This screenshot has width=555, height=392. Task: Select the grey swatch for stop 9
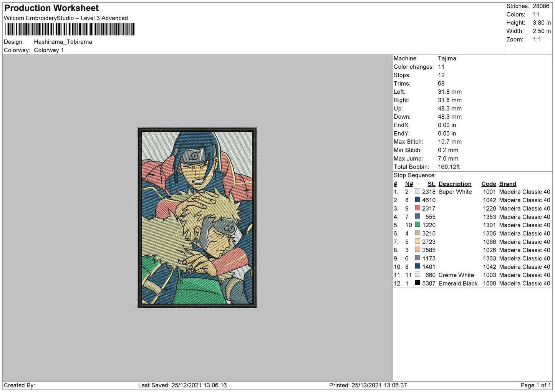pyautogui.click(x=417, y=258)
